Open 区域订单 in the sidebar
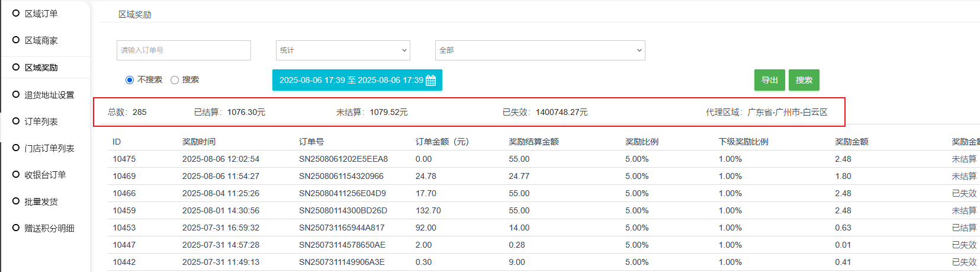This screenshot has width=980, height=272. click(41, 14)
